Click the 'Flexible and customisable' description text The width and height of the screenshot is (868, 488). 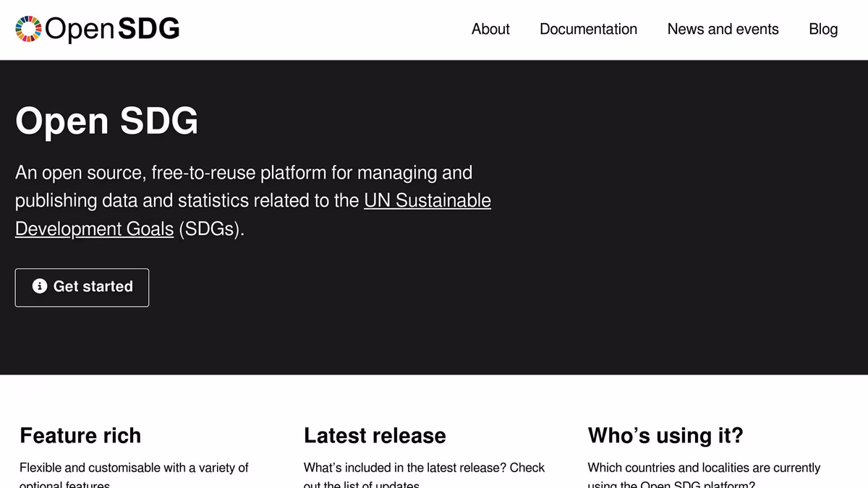pos(134,468)
